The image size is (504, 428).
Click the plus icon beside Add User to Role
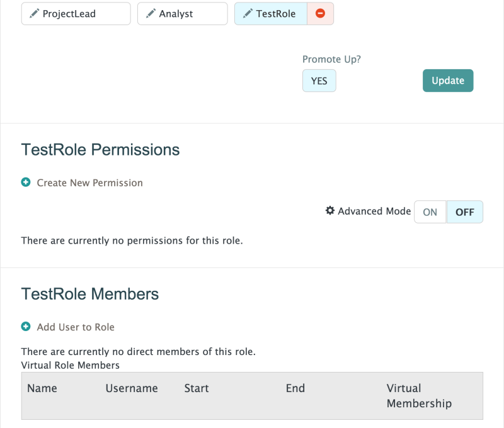point(26,327)
